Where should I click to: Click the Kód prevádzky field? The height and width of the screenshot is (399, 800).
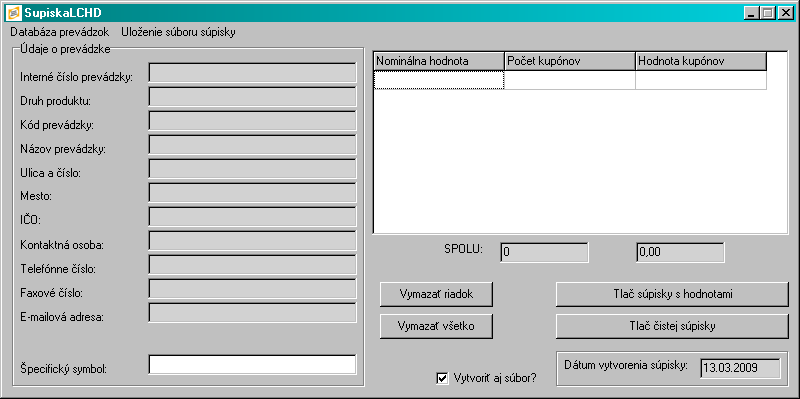tap(253, 121)
